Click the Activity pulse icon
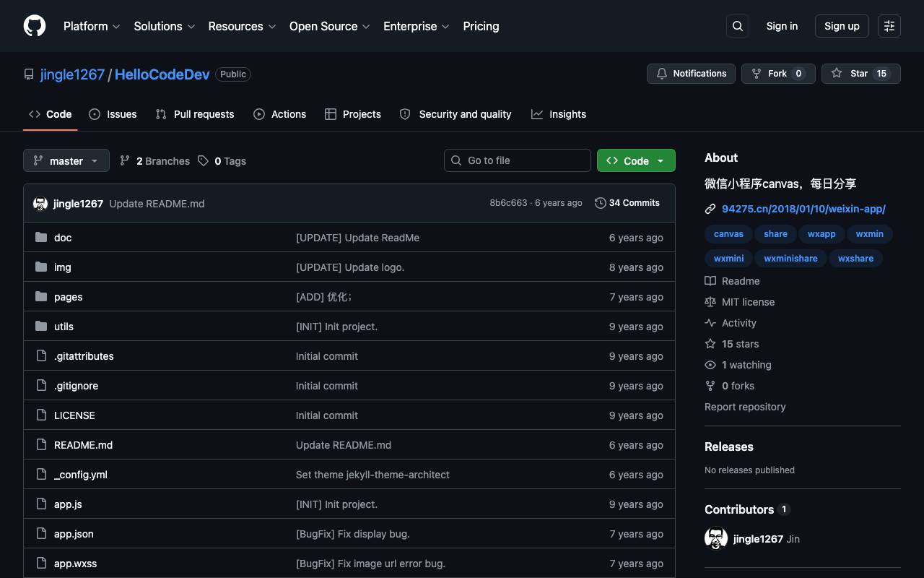The height and width of the screenshot is (578, 924). click(710, 323)
